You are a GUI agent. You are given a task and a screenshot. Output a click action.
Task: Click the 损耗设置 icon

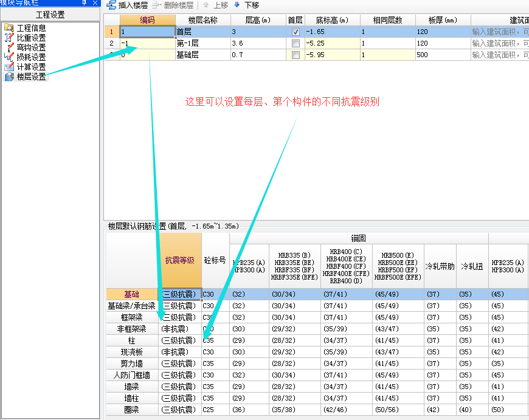pos(9,57)
